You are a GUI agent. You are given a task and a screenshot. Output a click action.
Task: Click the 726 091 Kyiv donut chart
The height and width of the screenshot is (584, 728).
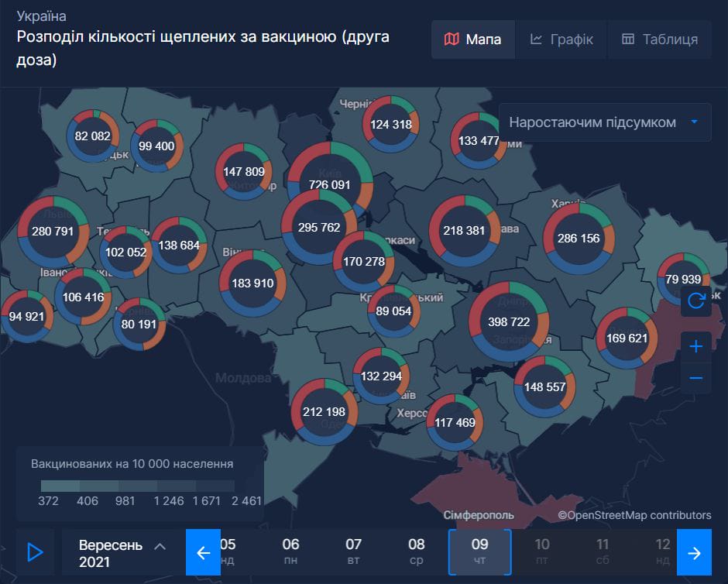(x=330, y=185)
